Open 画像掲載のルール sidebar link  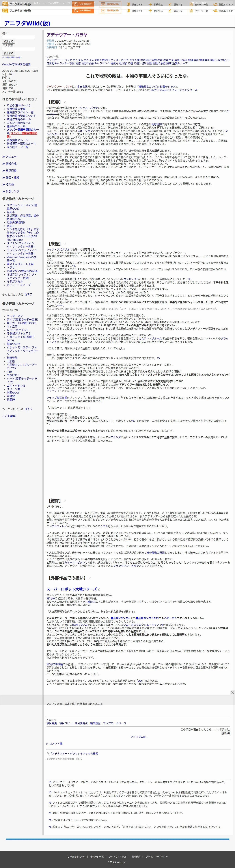(17, 140)
